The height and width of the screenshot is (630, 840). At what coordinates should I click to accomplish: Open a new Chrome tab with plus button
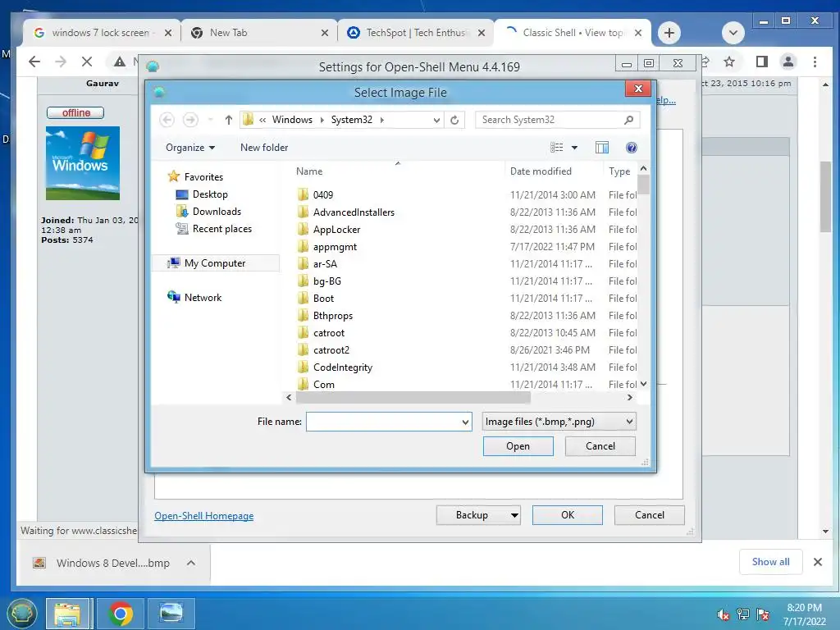click(x=669, y=33)
